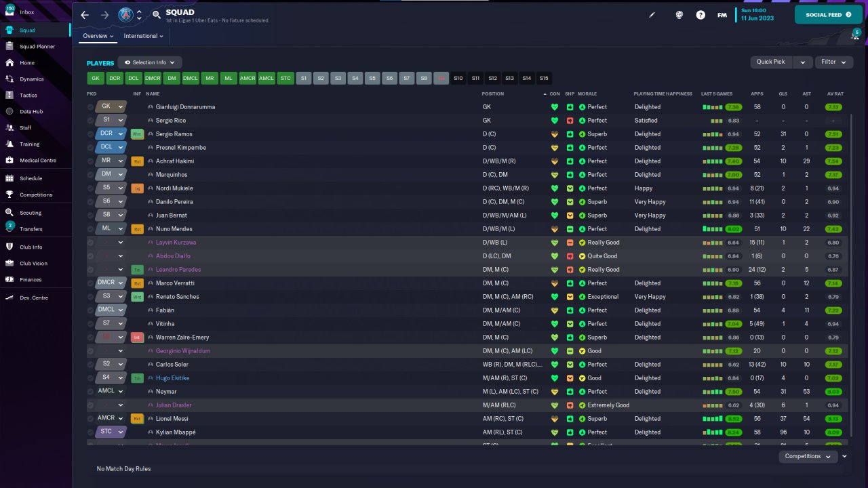This screenshot has width=868, height=488.
Task: Open the Medical Centre
Action: point(38,161)
